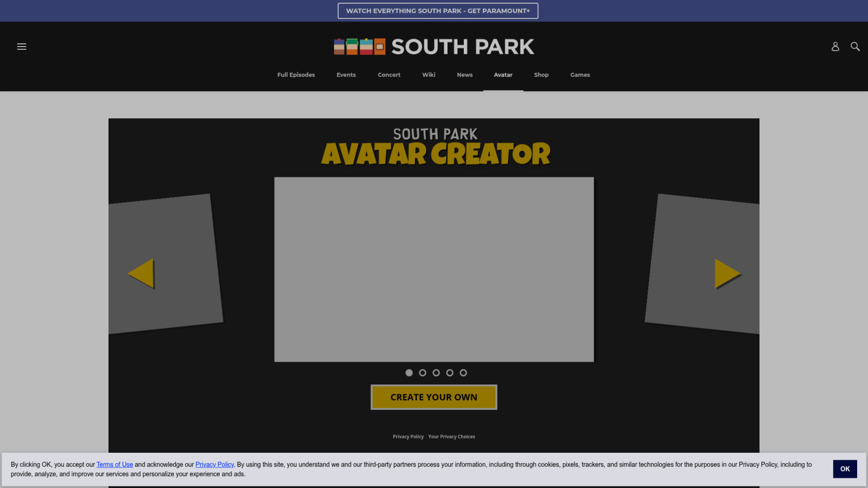Select the third carousel dot
This screenshot has height=488, width=868.
(x=436, y=373)
